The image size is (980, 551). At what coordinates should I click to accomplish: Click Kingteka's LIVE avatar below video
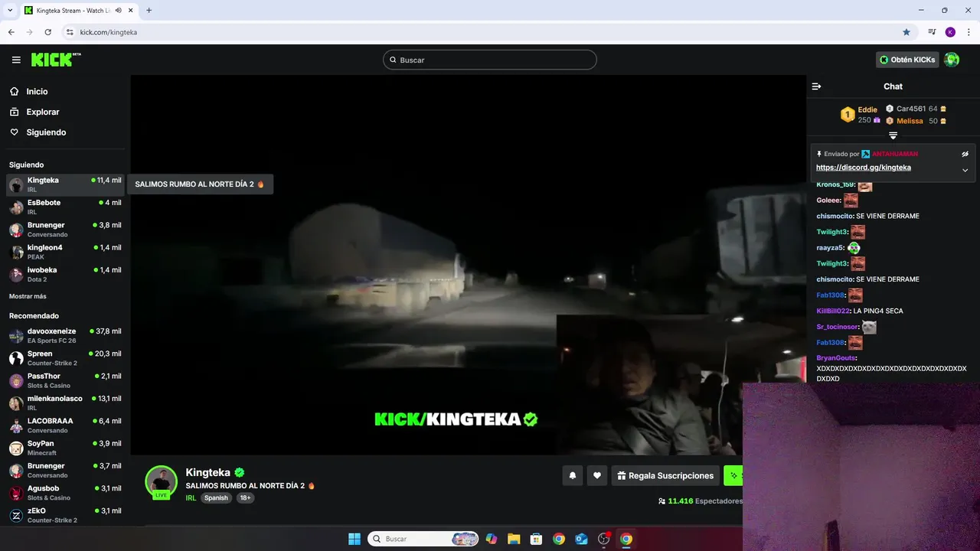coord(161,482)
